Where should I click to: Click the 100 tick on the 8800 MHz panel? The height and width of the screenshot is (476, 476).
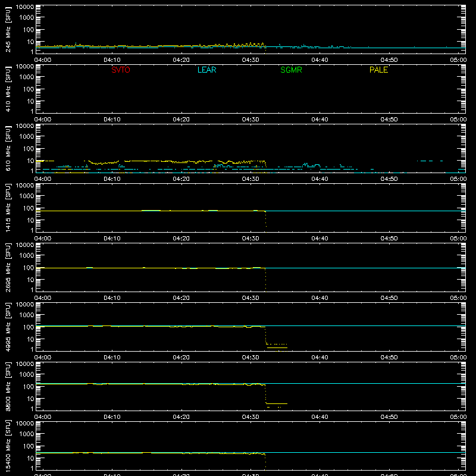29,387
